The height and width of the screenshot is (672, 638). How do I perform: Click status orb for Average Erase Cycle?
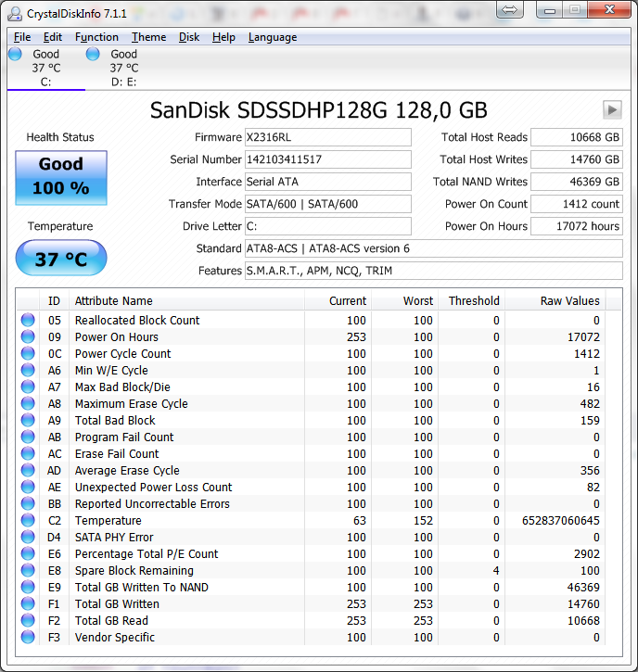click(28, 471)
